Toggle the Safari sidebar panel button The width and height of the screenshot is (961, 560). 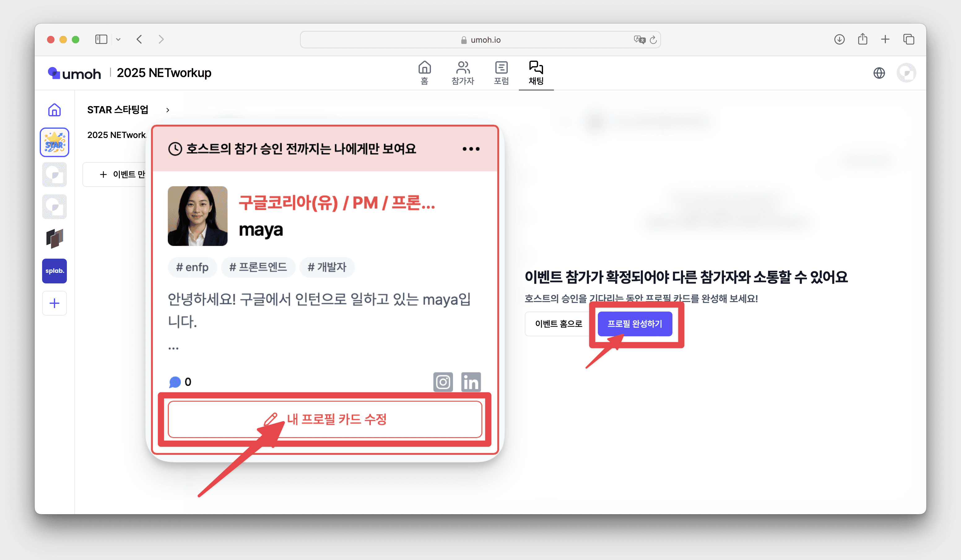point(101,39)
